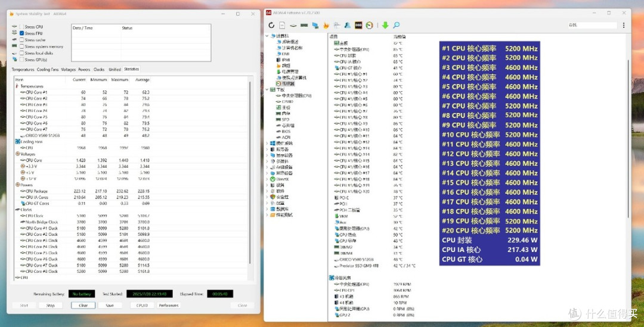Image resolution: width=644 pixels, height=327 pixels.
Task: Uncheck the Stress FPU checkbox
Action: click(x=22, y=33)
